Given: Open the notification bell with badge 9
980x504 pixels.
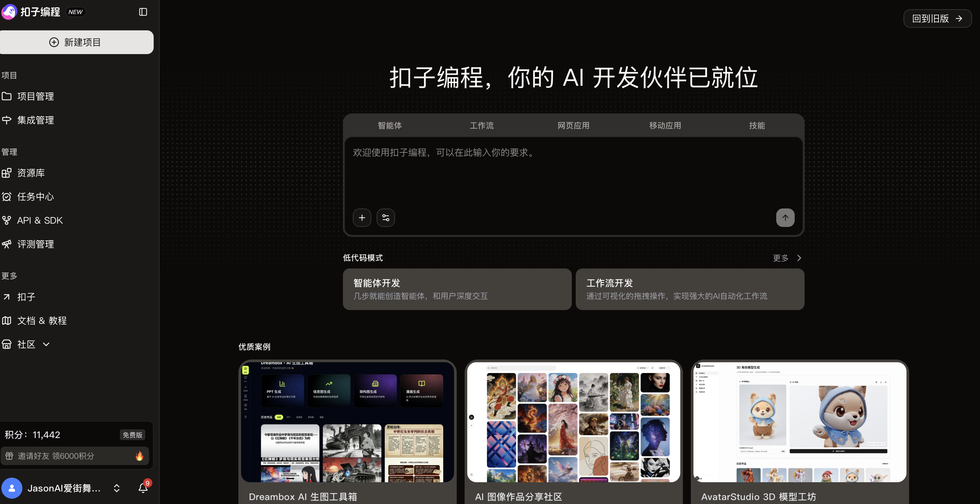Looking at the screenshot, I should [x=143, y=488].
